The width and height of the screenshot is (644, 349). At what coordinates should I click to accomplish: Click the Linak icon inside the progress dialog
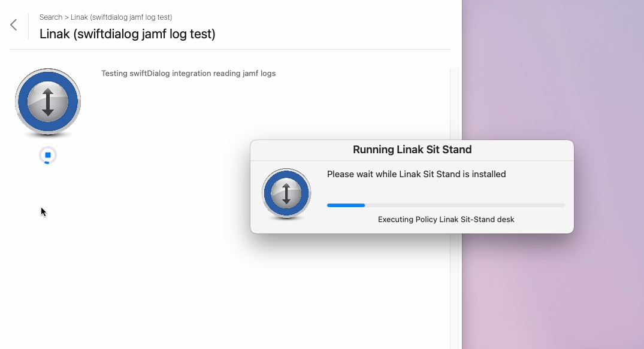[286, 193]
